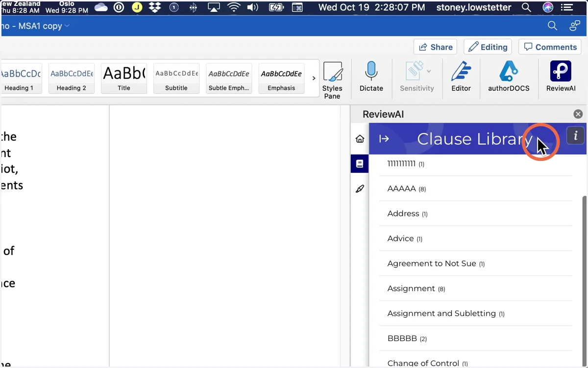Click the Clause Library scrollbar

pyautogui.click(x=584, y=281)
